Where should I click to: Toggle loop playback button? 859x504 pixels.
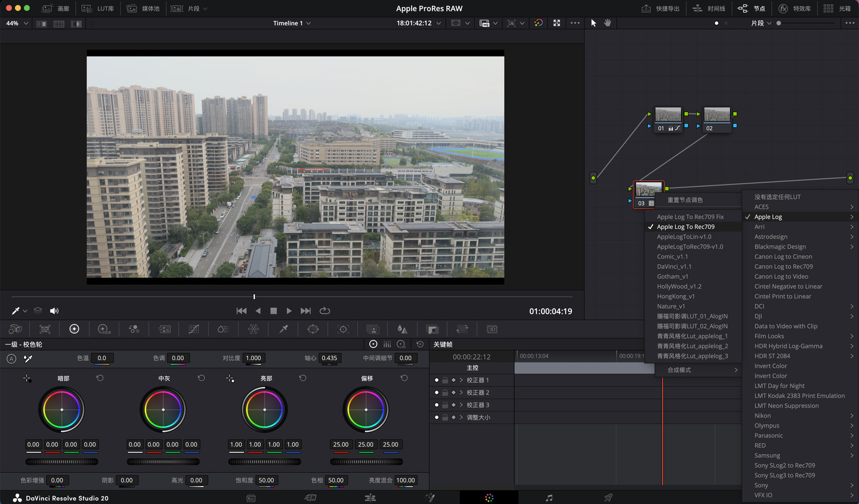(x=325, y=311)
